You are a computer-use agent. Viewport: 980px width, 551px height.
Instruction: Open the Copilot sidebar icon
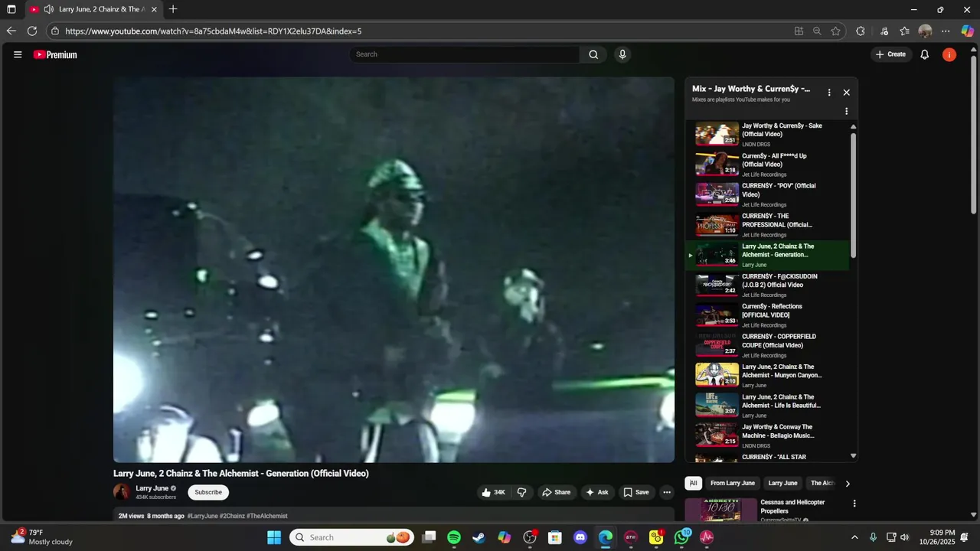(x=968, y=31)
